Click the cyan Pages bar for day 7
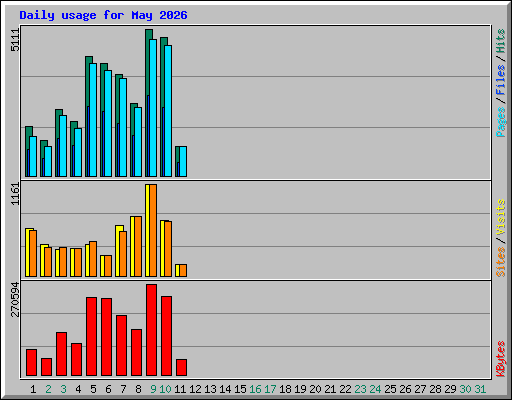This screenshot has width=512, height=400. [123, 127]
